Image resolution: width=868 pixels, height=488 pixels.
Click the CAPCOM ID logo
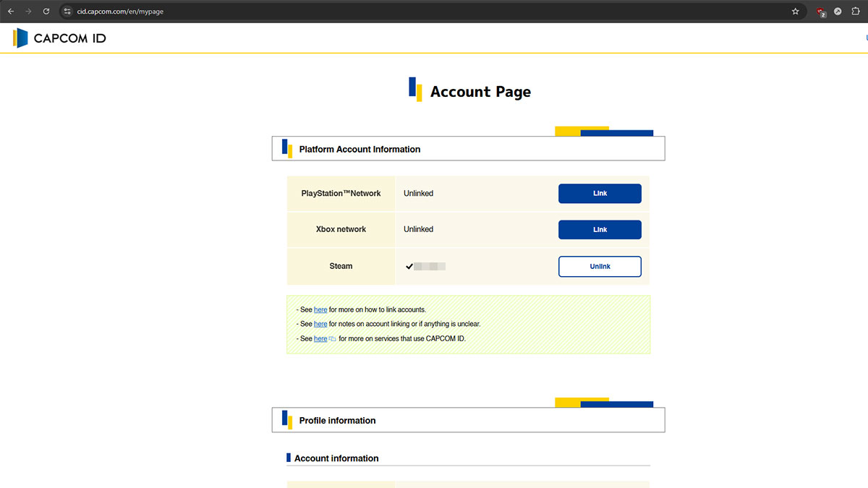tap(60, 38)
